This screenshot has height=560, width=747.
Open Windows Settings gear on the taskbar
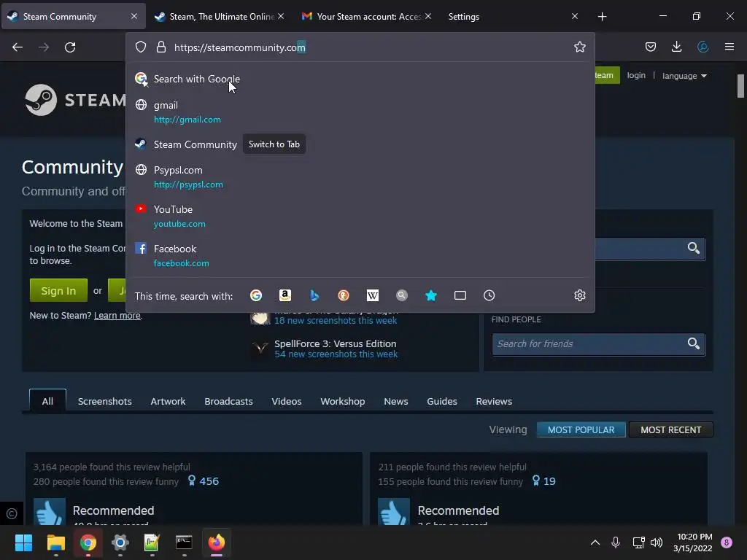120,542
